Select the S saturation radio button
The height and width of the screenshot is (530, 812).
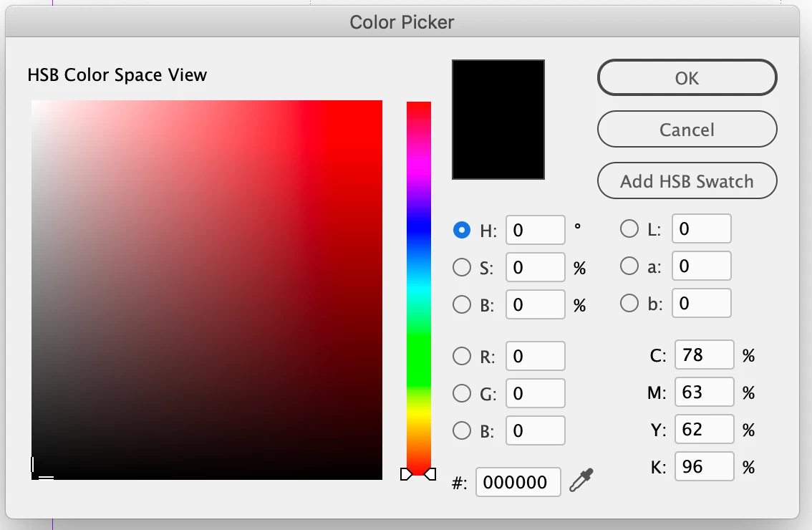click(x=461, y=267)
